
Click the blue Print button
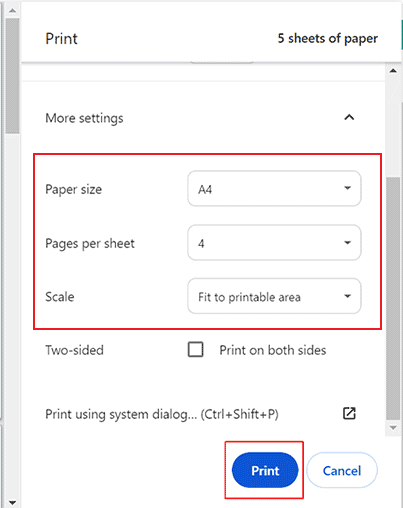265,470
